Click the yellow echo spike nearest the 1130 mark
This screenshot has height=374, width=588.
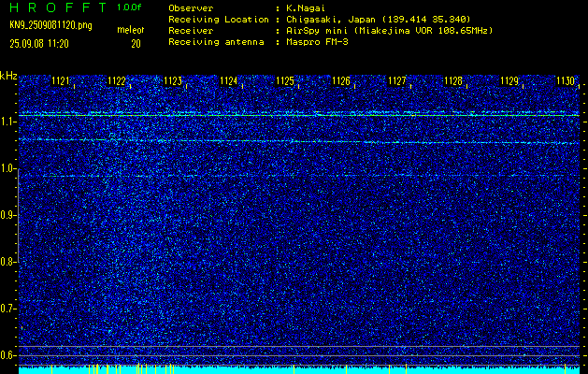pos(566,367)
